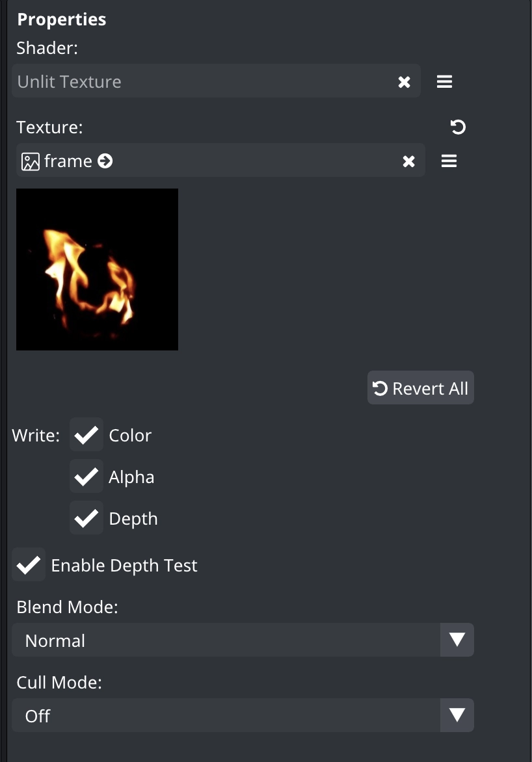Disable the Alpha write checkbox
Viewport: 532px width, 762px height.
86,476
